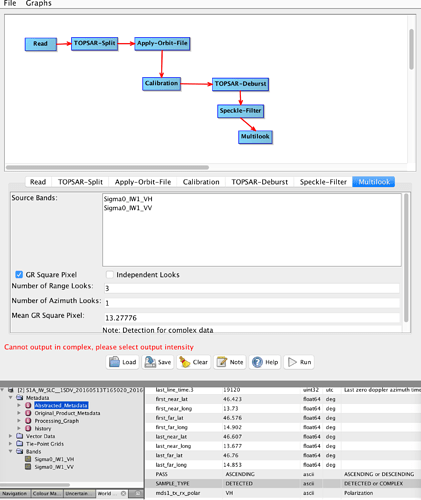Open Help with the Help button
421x500 pixels.
[x=265, y=362]
